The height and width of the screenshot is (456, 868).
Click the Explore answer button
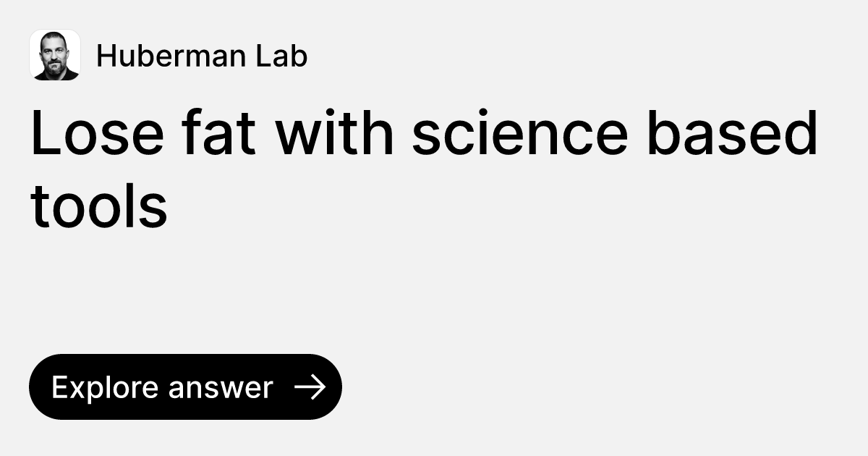pos(185,387)
